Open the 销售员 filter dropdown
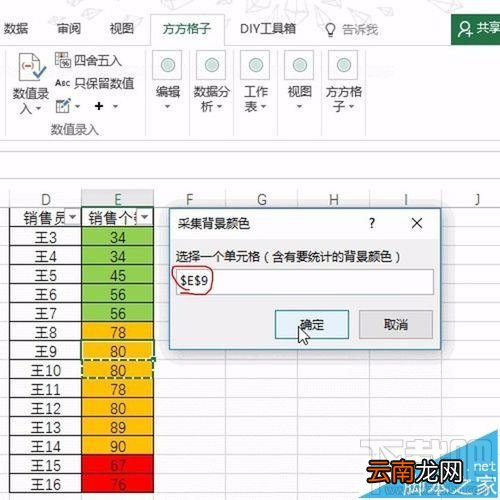The image size is (500, 500). coord(73,217)
